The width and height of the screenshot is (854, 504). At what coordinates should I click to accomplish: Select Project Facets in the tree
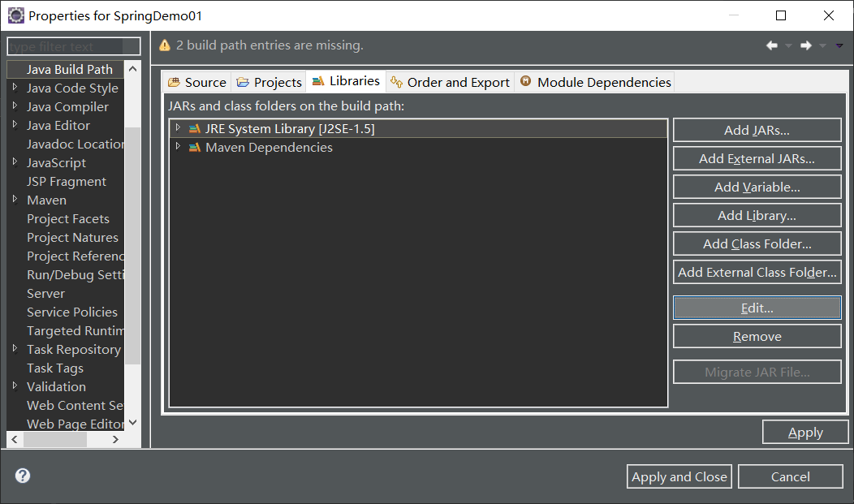tap(68, 219)
